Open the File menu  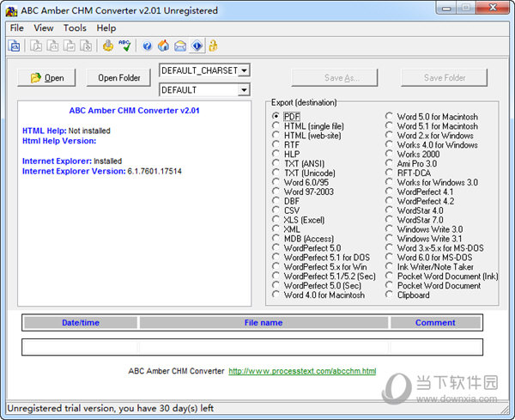17,28
